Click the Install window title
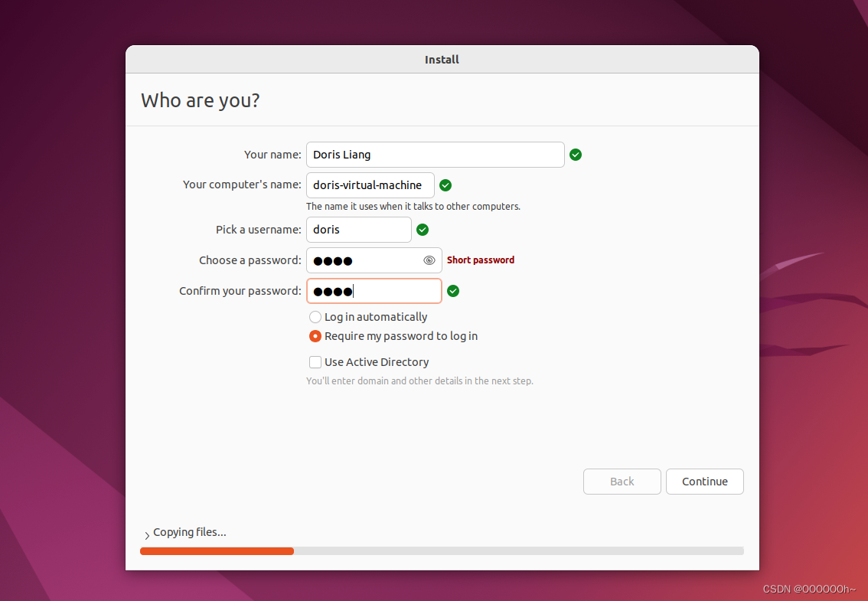 tap(442, 59)
